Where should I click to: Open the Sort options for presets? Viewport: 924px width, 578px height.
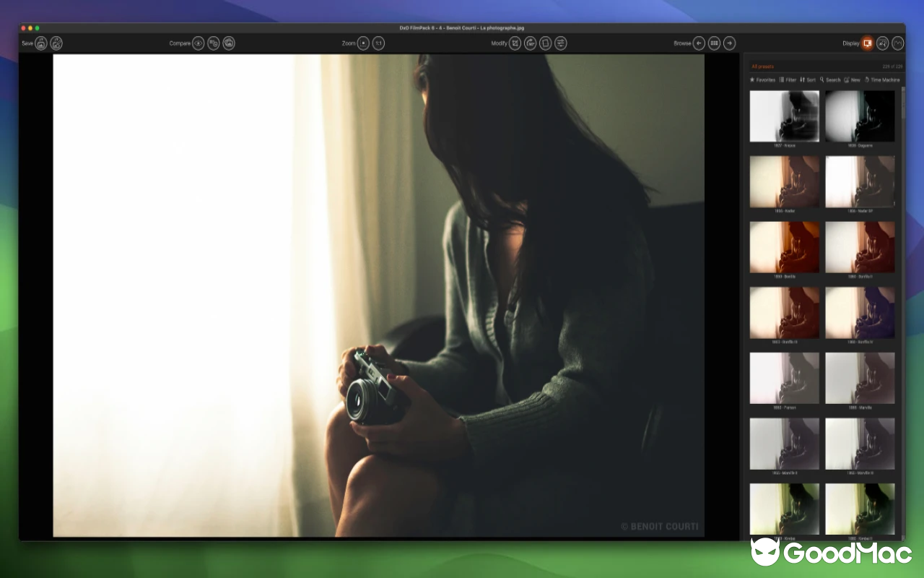point(808,79)
